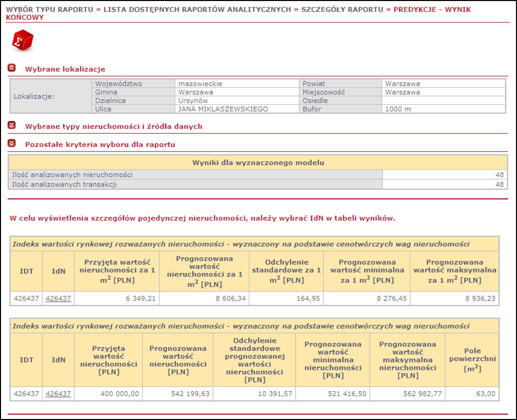Select the 562 982,77 value cell

pyautogui.click(x=407, y=394)
